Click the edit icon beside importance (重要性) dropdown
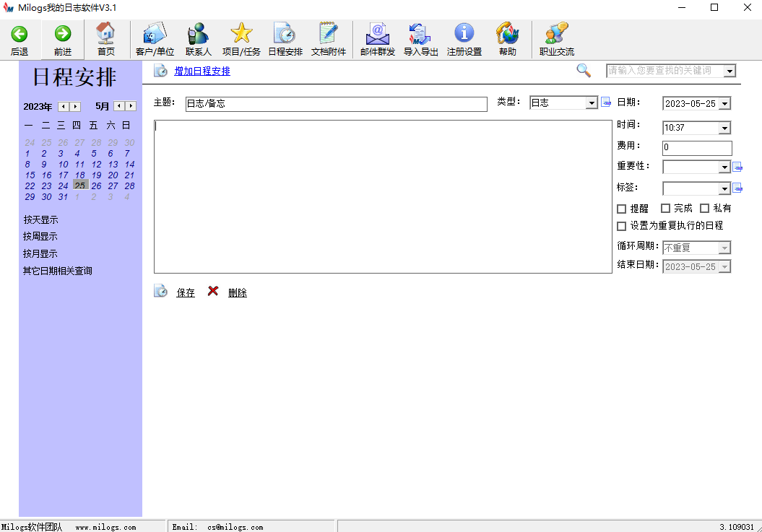The width and height of the screenshot is (762, 532). (737, 167)
